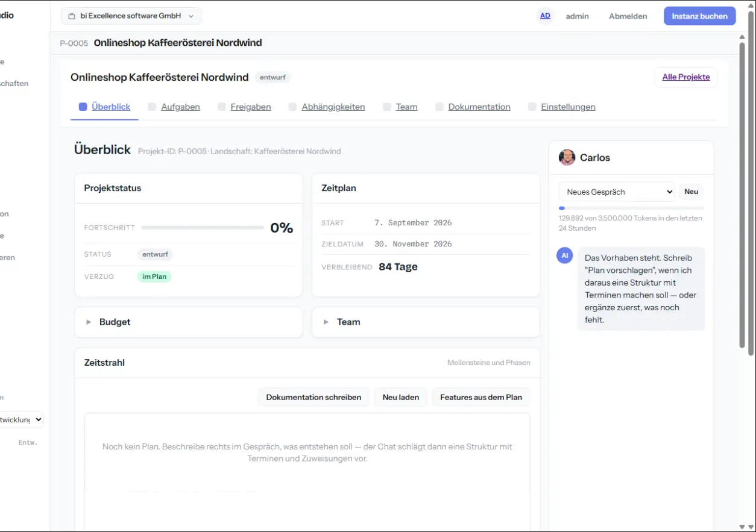The width and height of the screenshot is (756, 532).
Task: Open the Freigaben tab
Action: [x=250, y=107]
